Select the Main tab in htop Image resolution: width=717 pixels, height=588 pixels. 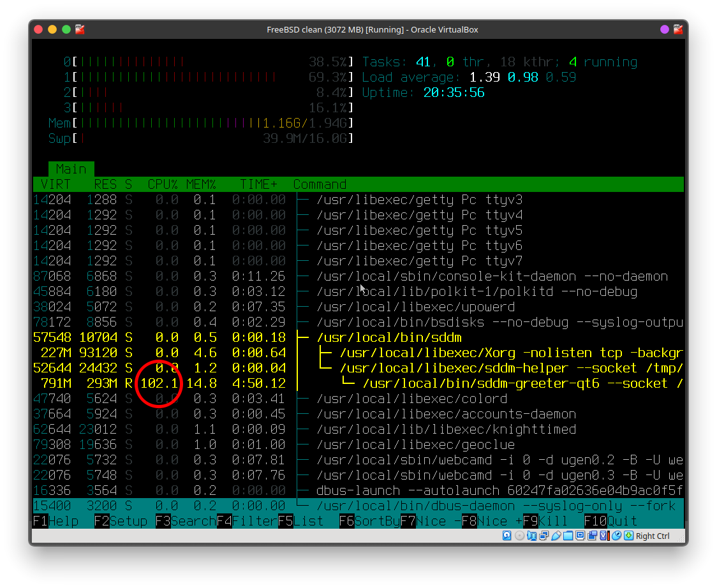click(71, 169)
